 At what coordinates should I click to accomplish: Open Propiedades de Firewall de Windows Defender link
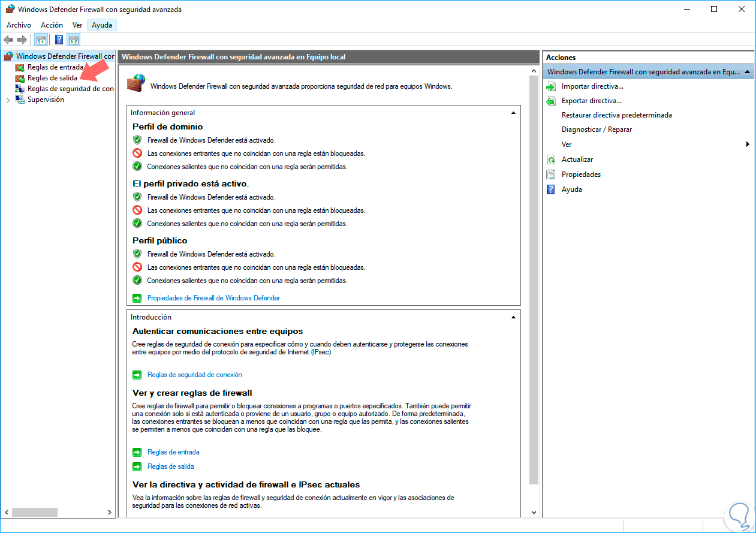213,298
